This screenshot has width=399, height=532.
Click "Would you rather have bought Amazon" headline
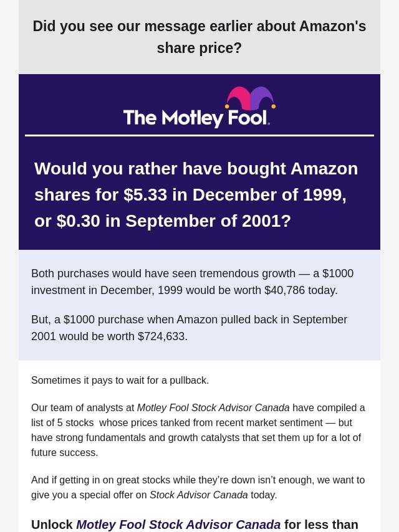pyautogui.click(x=196, y=169)
